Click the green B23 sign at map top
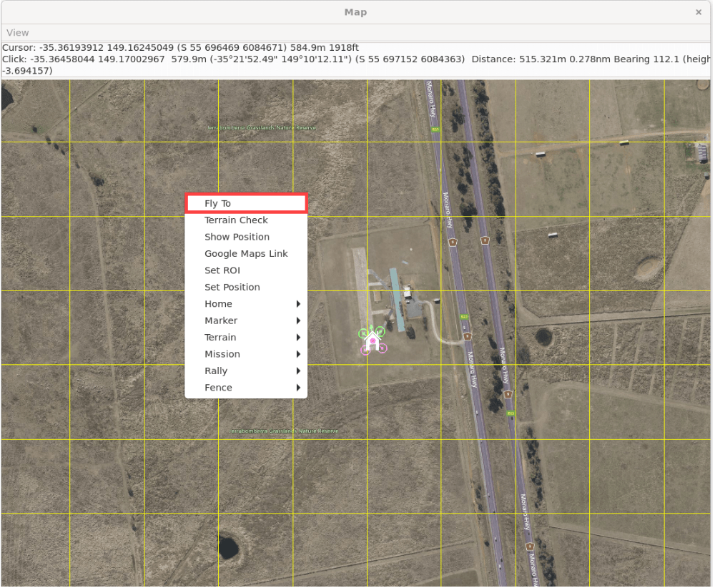 point(434,130)
